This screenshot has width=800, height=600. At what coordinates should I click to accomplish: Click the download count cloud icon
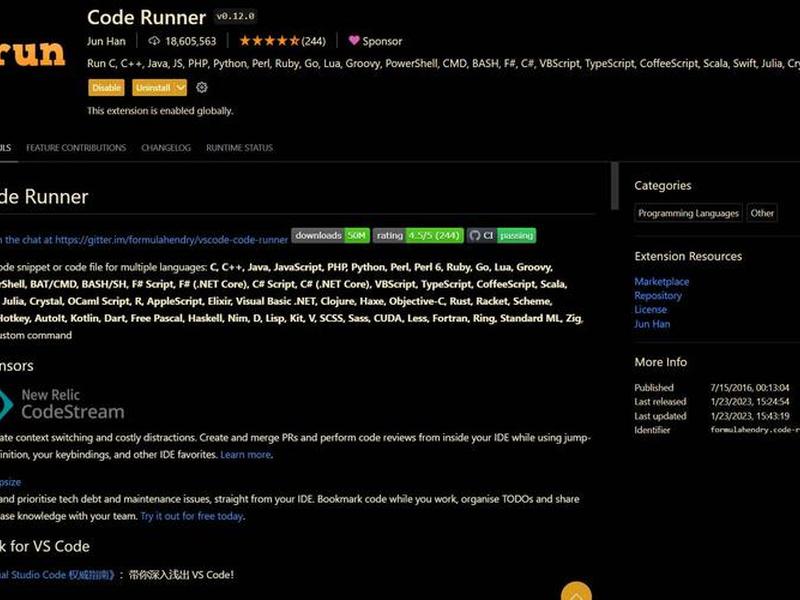point(154,41)
